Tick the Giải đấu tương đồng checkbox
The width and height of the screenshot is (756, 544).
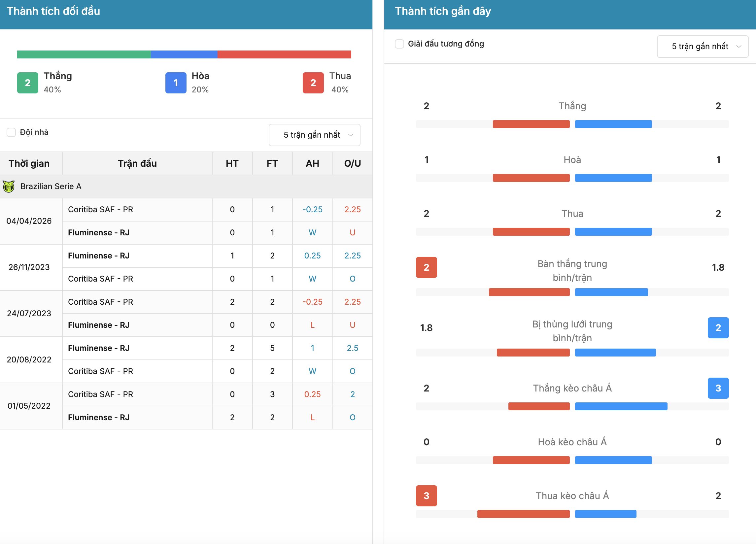pyautogui.click(x=399, y=44)
